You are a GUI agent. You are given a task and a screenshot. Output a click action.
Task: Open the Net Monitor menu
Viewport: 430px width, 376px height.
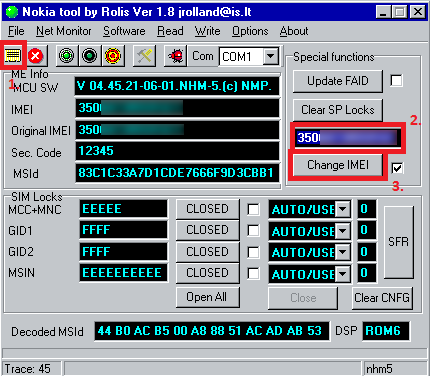coord(63,31)
